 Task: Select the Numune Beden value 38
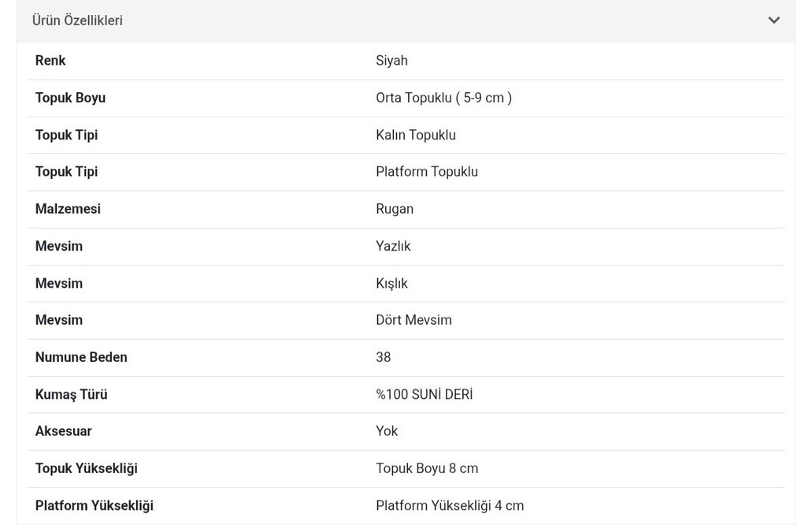(383, 357)
